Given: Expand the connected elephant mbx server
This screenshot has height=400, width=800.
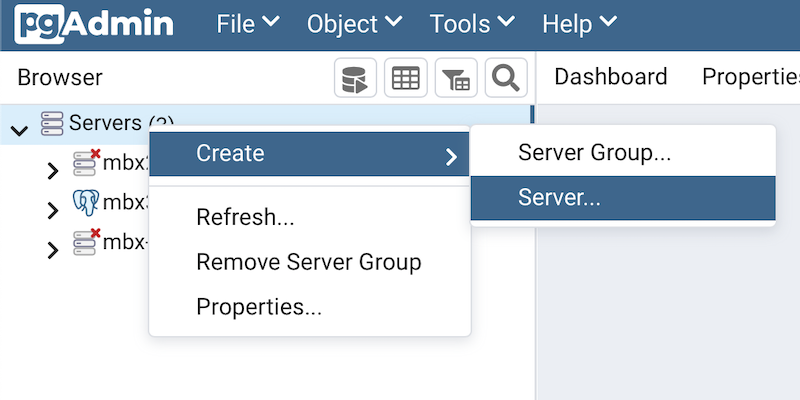Looking at the screenshot, I should pyautogui.click(x=53, y=210).
